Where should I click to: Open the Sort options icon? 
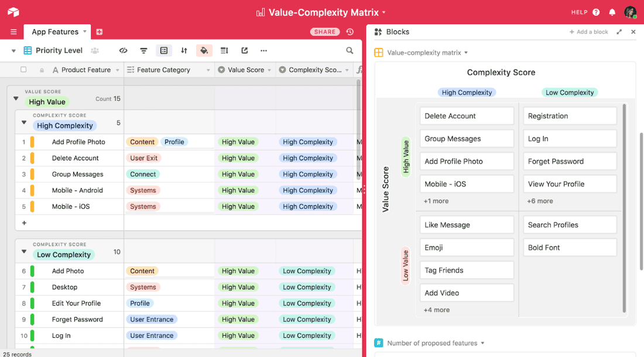pos(184,51)
